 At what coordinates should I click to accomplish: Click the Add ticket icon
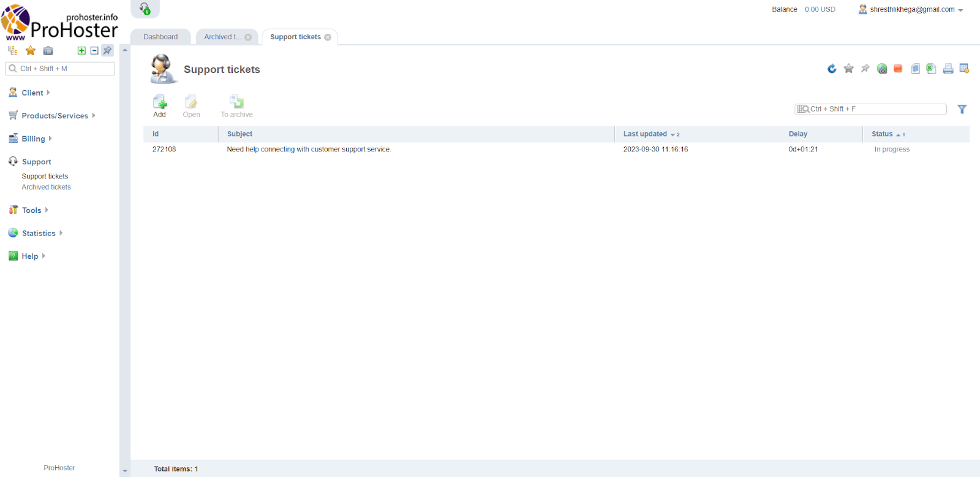(159, 105)
